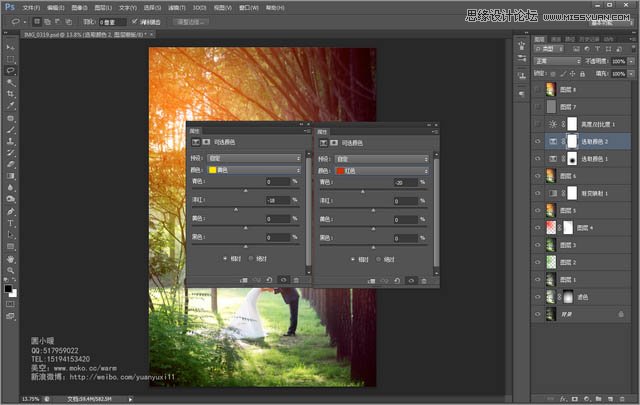Select the Gradient tool
This screenshot has width=640, height=405.
[x=10, y=176]
